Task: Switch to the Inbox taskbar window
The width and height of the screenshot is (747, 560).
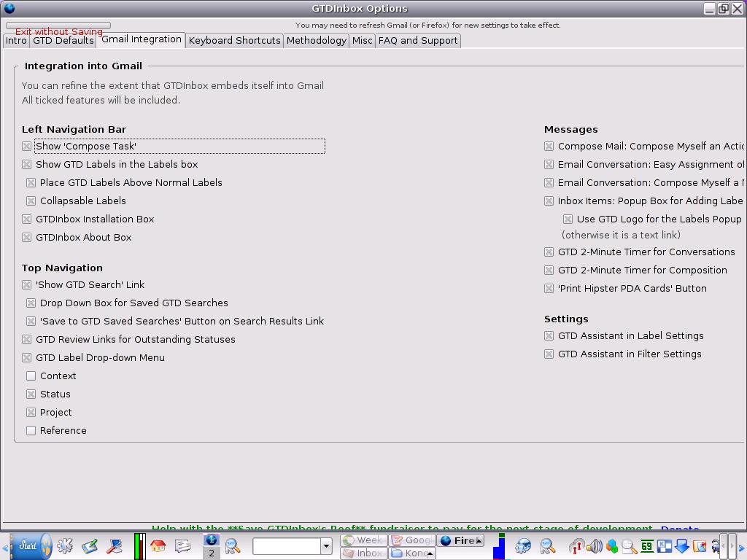Action: pos(363,553)
